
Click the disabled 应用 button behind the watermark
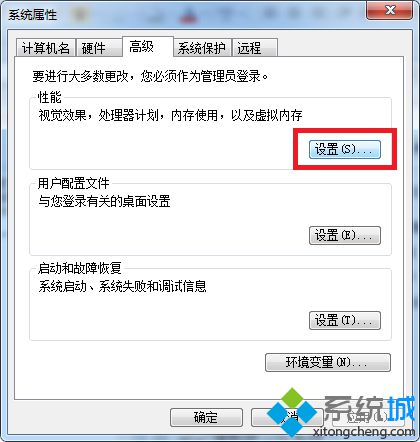[x=368, y=417]
